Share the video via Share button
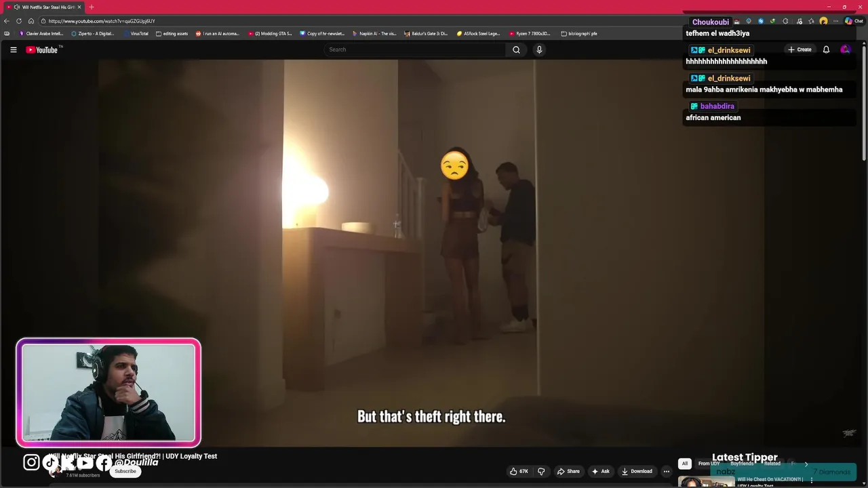Image resolution: width=868 pixels, height=488 pixels. coord(568,471)
